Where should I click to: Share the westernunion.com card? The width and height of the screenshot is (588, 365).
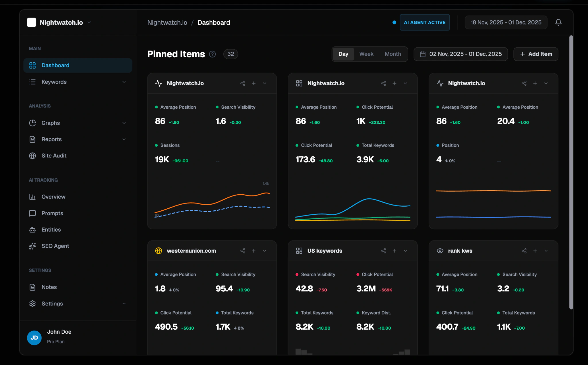243,251
